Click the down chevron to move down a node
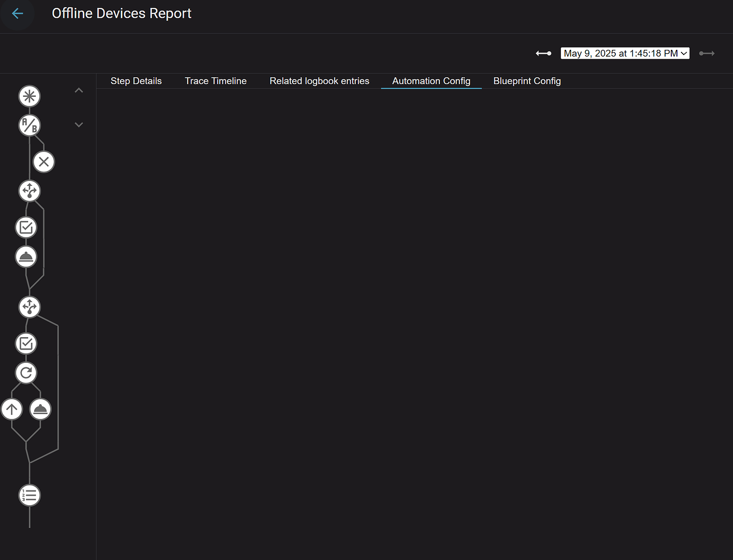 (78, 124)
